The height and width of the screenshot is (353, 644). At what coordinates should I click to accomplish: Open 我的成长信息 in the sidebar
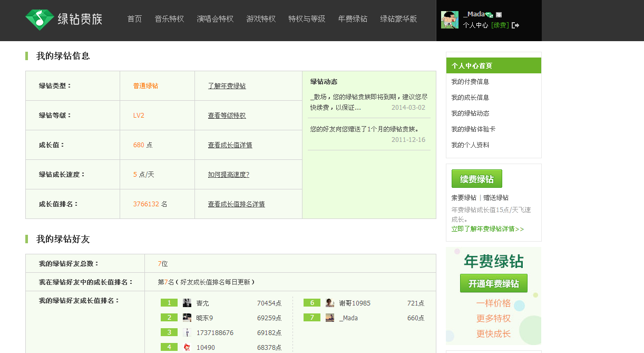click(470, 98)
